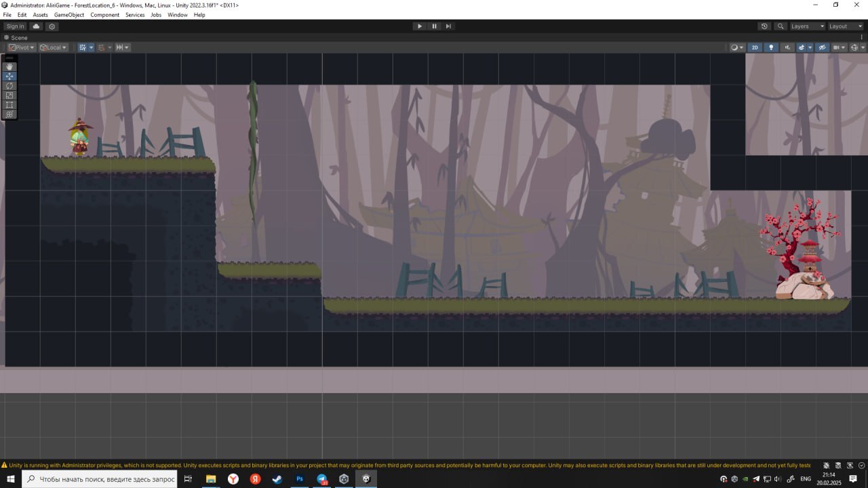Select the combined Transform tool
This screenshot has width=868, height=488.
coord(9,114)
